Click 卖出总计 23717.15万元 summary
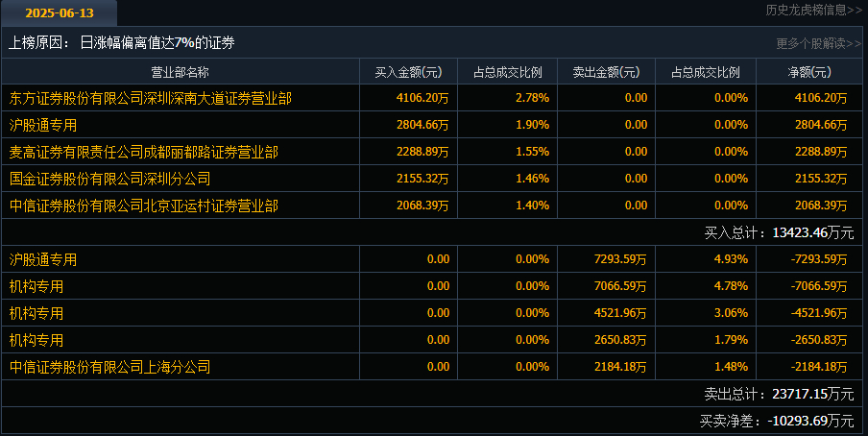Screen dimensions: 868x436 779,394
